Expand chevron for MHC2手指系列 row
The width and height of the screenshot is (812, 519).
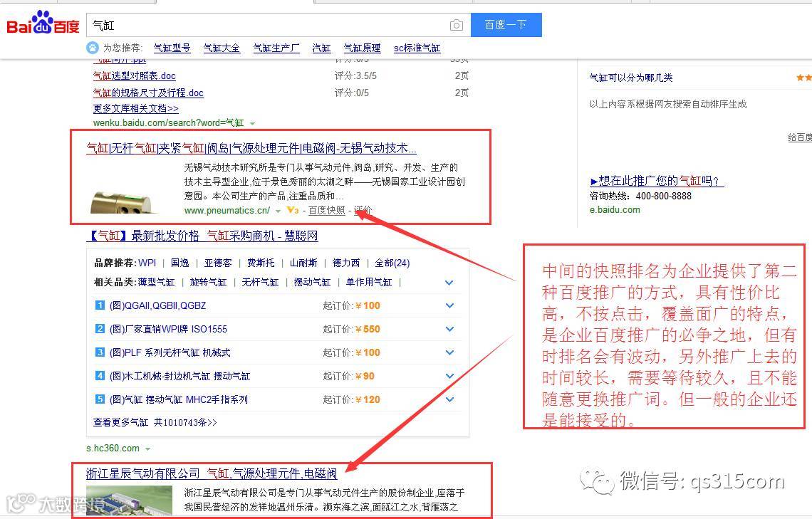[449, 399]
